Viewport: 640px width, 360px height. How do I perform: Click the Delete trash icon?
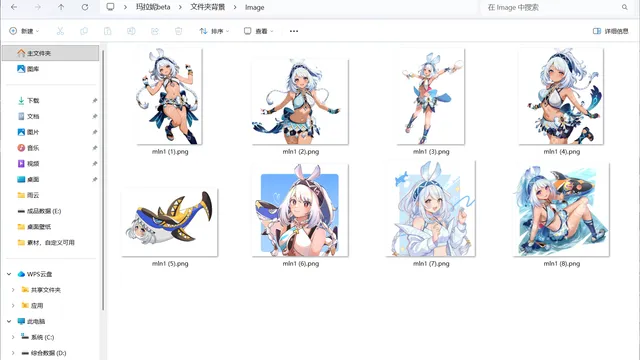(178, 31)
